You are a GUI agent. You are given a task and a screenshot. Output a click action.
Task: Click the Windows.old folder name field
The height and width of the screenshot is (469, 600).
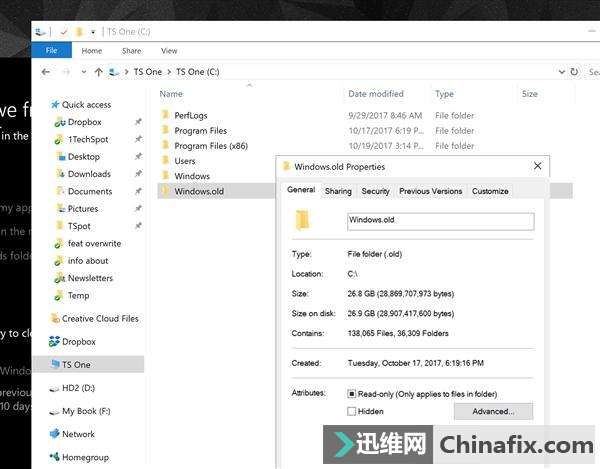point(440,221)
